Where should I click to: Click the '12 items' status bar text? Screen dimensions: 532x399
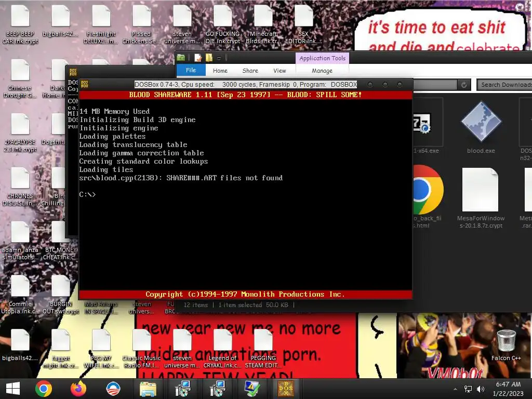[x=195, y=305]
